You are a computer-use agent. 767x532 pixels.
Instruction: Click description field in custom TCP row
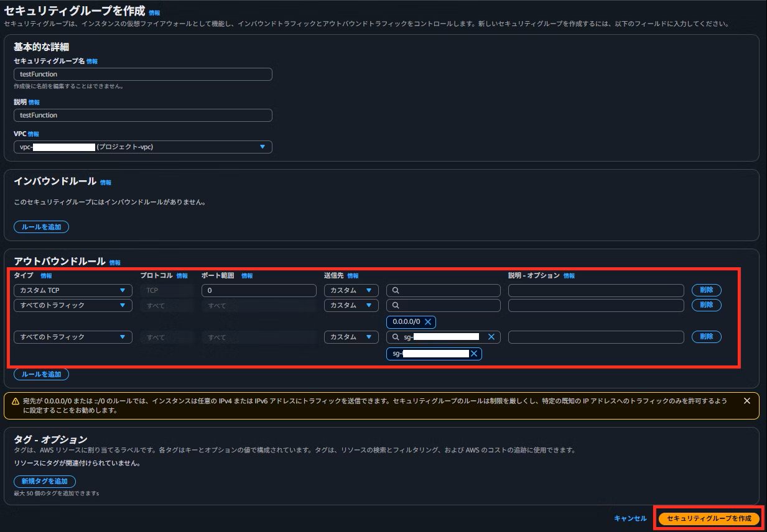596,290
